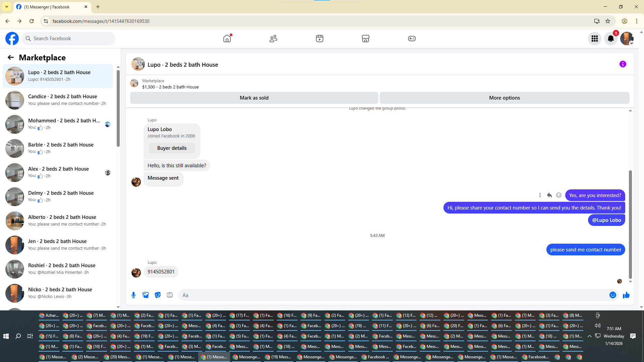Open the Marketplace tab in top navigation
The height and width of the screenshot is (362, 644).
point(365,39)
